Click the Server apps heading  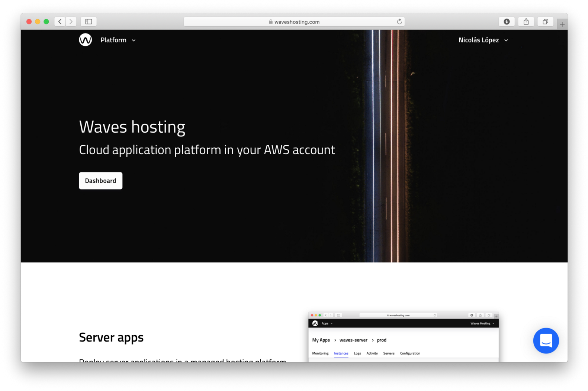tap(111, 337)
